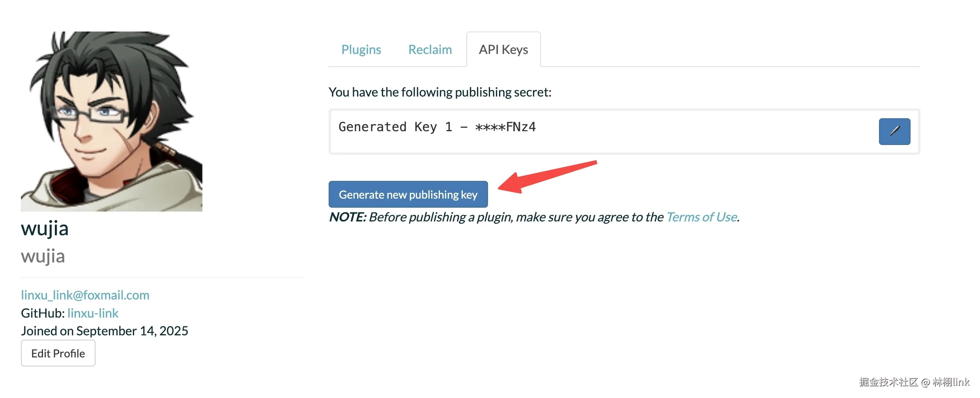Screen dimensions: 980x398
Task: Select the API Keys tab
Action: (x=503, y=50)
